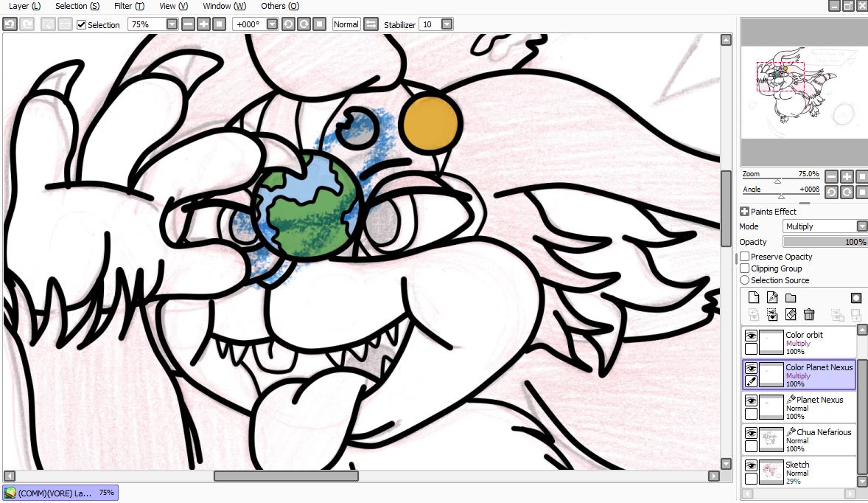Open the Stabilizer value dropdown
The width and height of the screenshot is (868, 503).
447,24
